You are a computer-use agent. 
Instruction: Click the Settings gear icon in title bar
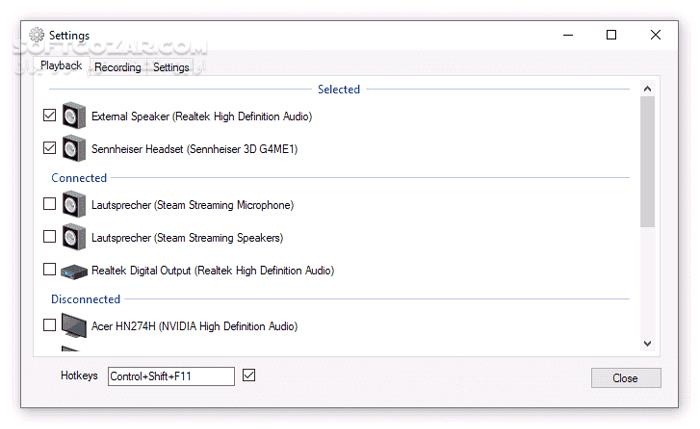point(37,35)
